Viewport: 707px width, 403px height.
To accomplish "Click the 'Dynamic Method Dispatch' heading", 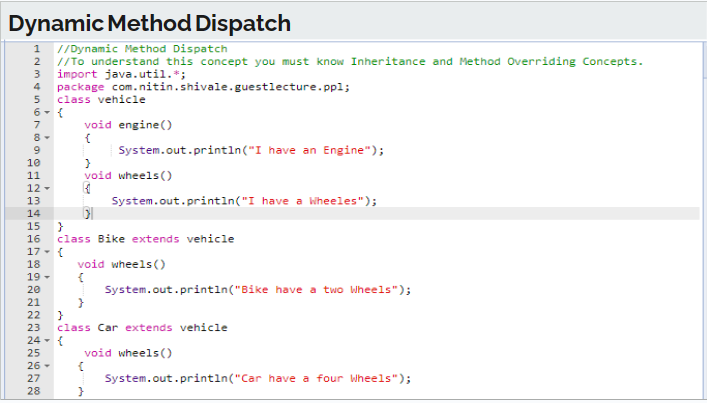I will click(149, 23).
